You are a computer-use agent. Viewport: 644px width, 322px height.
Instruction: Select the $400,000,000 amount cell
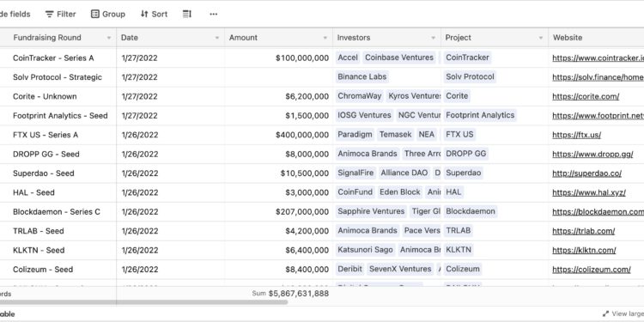[278, 135]
